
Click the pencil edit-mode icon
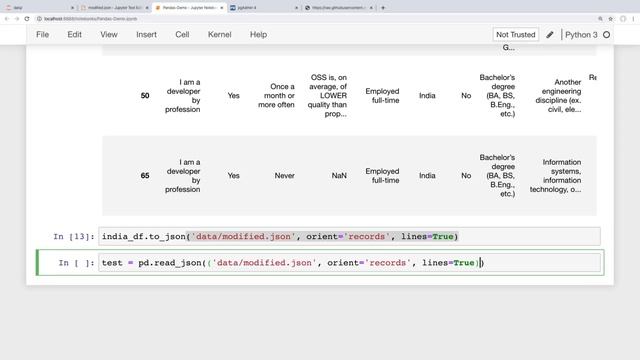point(550,35)
